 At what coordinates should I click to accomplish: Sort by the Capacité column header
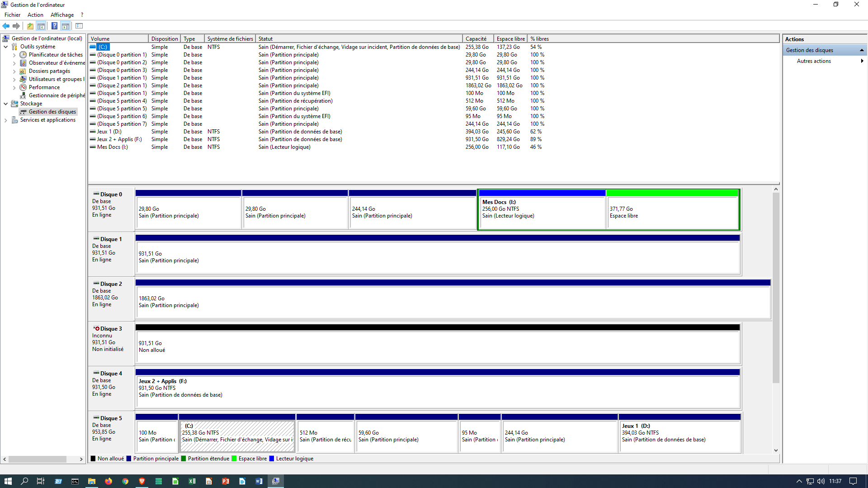coord(476,39)
